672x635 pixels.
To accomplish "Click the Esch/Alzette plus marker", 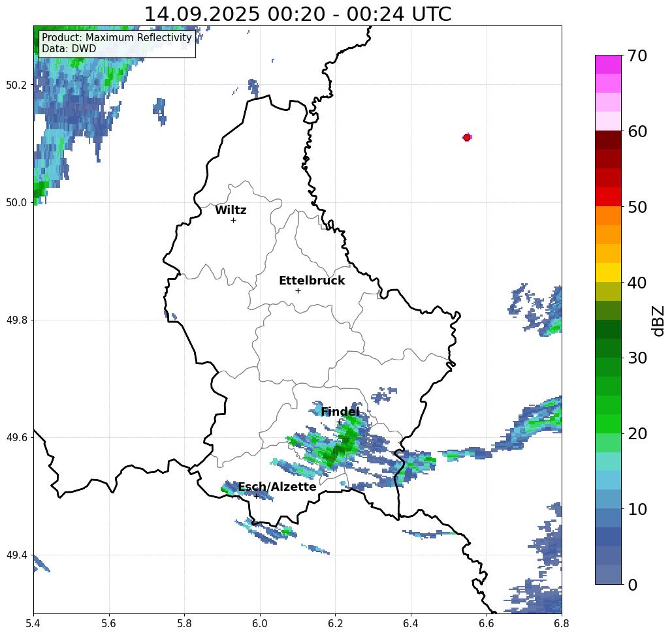I will (256, 497).
